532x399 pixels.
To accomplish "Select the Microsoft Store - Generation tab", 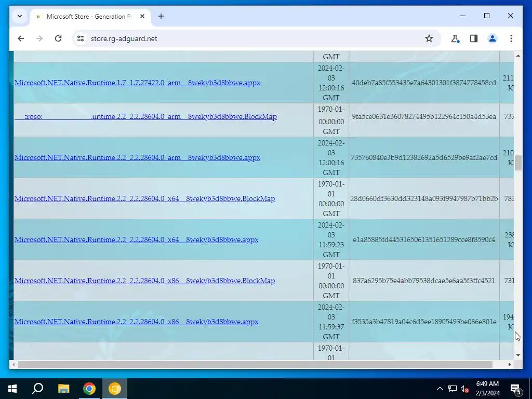I will 89,16.
